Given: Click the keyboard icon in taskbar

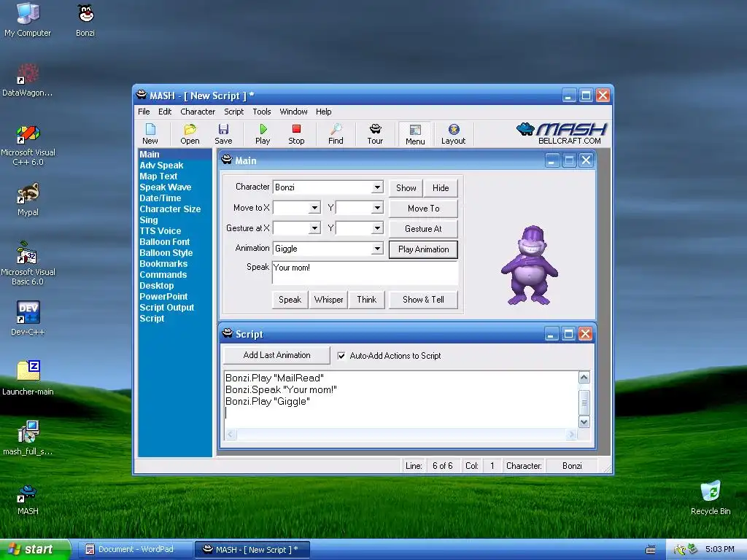Looking at the screenshot, I should pos(650,550).
